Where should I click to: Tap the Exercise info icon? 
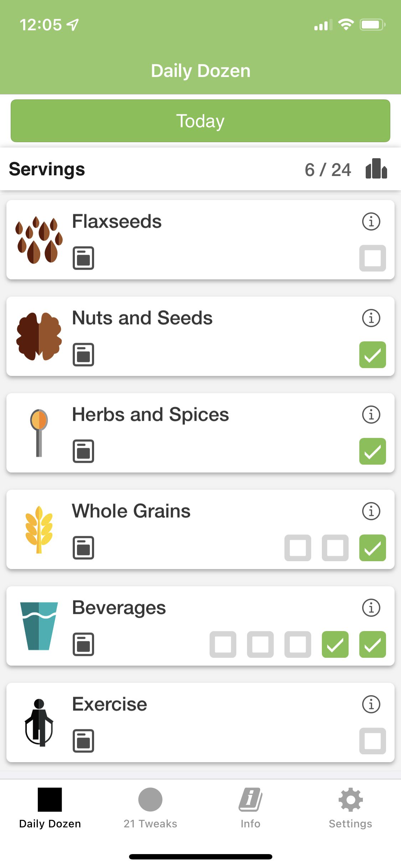pos(371,704)
